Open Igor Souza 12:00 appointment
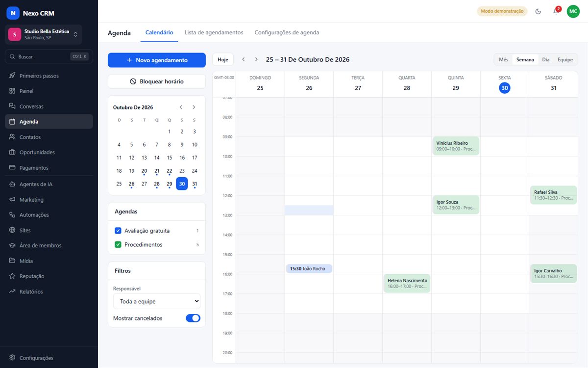Image resolution: width=588 pixels, height=368 pixels. 456,205
